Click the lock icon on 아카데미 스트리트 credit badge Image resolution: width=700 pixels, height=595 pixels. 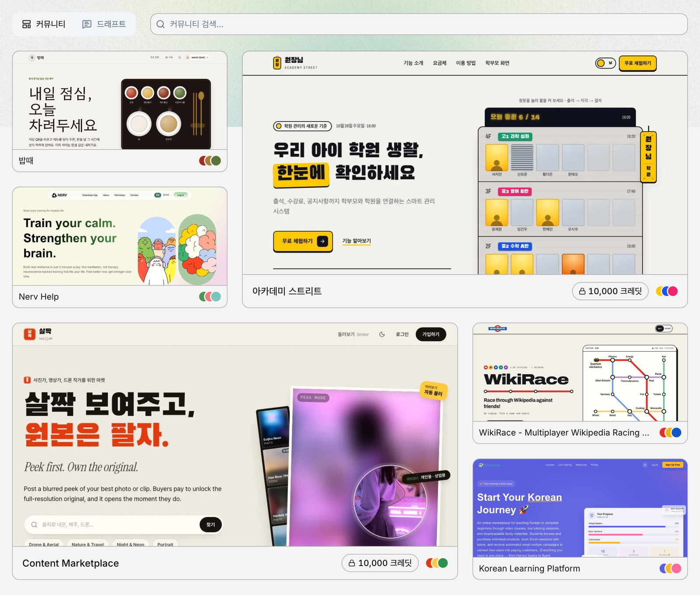coord(582,291)
